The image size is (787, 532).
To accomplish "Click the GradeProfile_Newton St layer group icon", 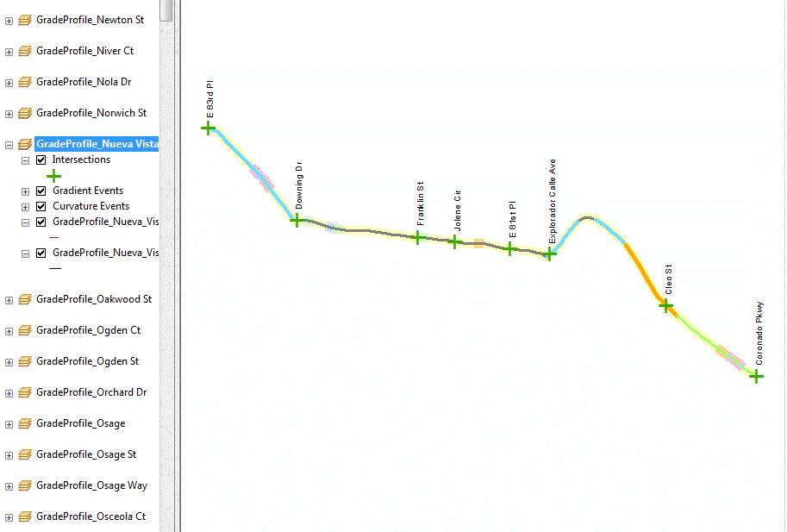I will 25,21.
